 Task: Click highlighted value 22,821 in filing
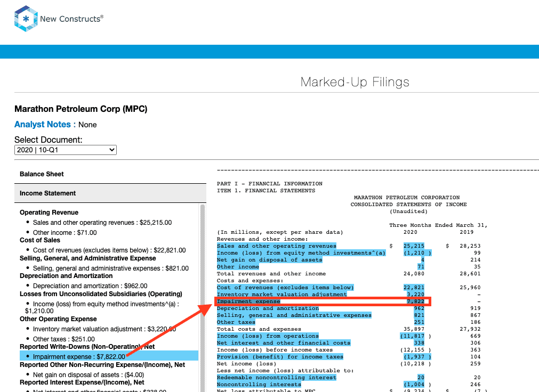[414, 288]
